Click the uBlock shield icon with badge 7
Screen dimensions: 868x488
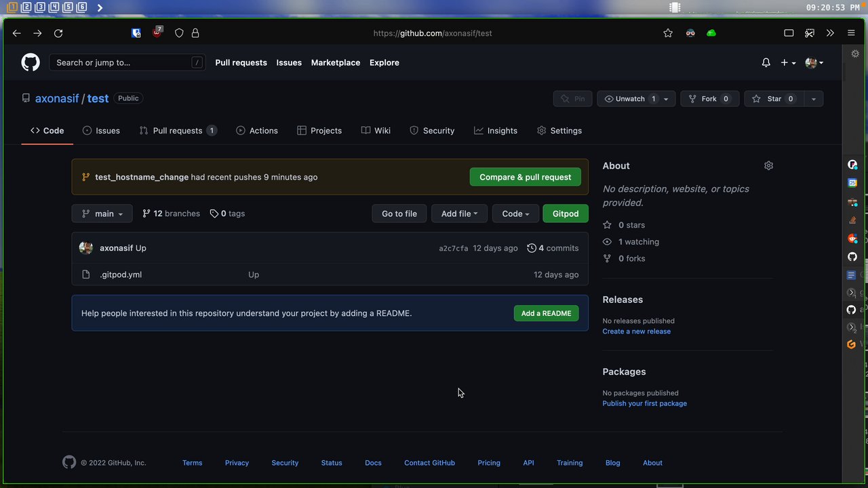(x=157, y=32)
